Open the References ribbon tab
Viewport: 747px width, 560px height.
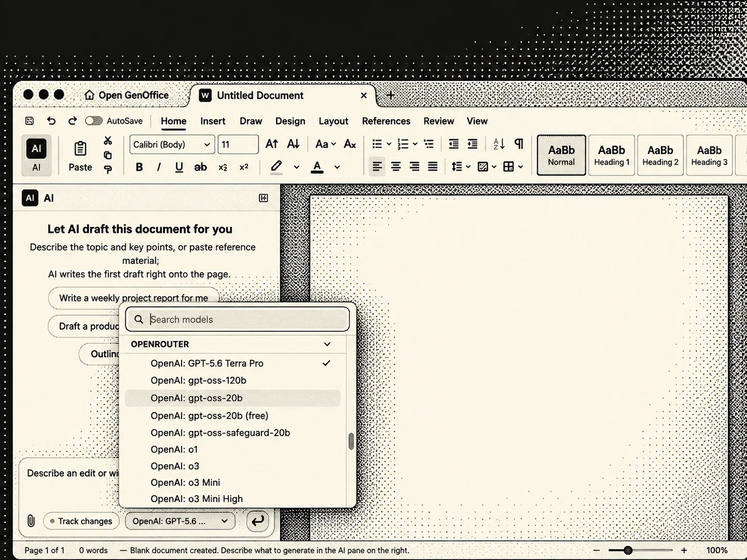(386, 121)
